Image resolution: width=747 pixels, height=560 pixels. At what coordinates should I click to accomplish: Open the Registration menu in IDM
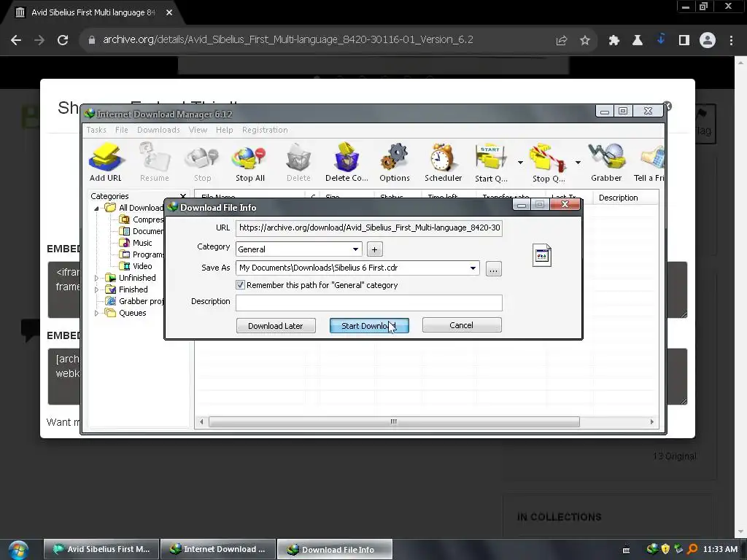pyautogui.click(x=265, y=130)
